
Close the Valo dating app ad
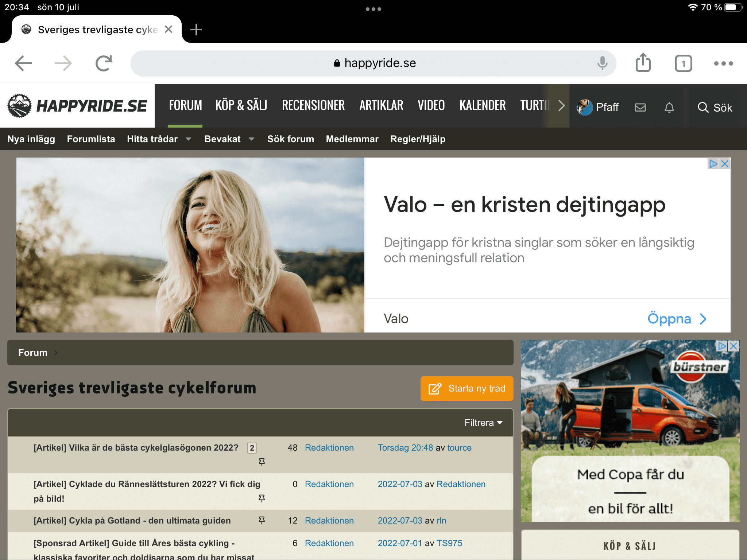coord(725,164)
